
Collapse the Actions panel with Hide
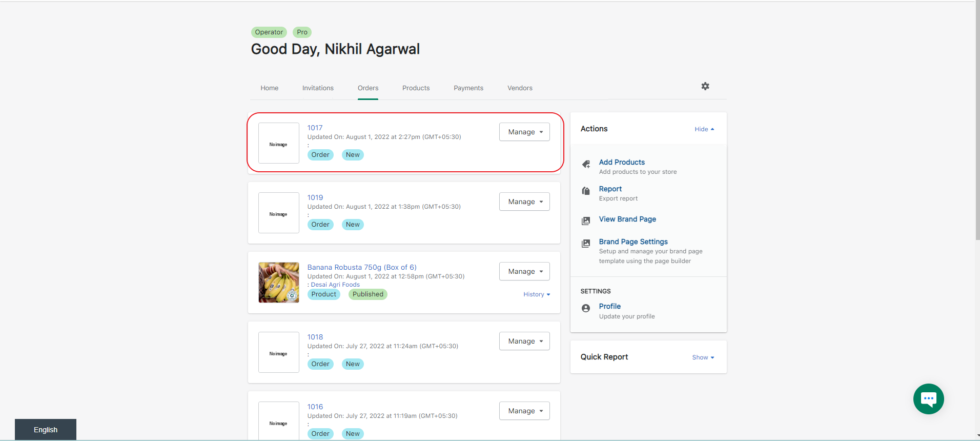pyautogui.click(x=704, y=129)
